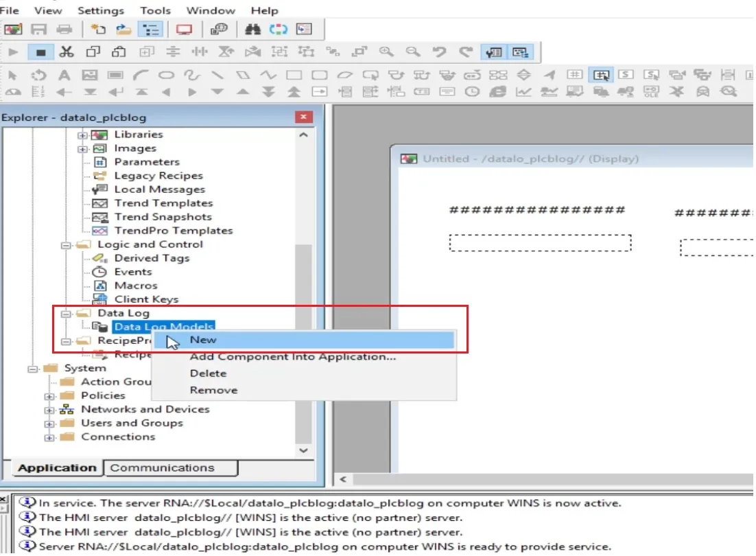Toggle the Object Explorer toolbar icon
Viewport: 756px width, 556px height.
520,51
